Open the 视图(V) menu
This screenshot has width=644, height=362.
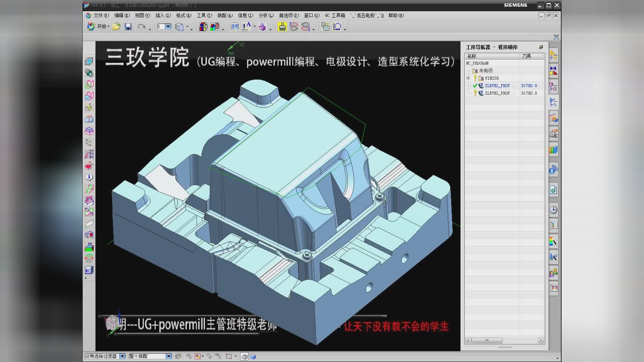[142, 15]
